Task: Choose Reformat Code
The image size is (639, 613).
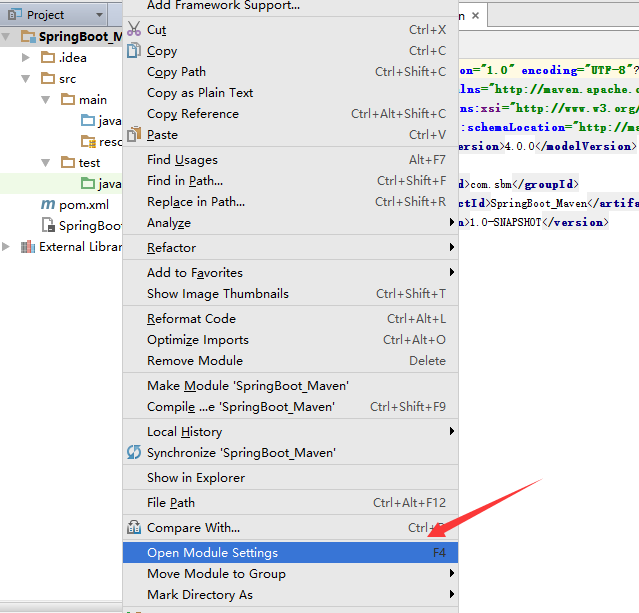Action: (x=290, y=318)
